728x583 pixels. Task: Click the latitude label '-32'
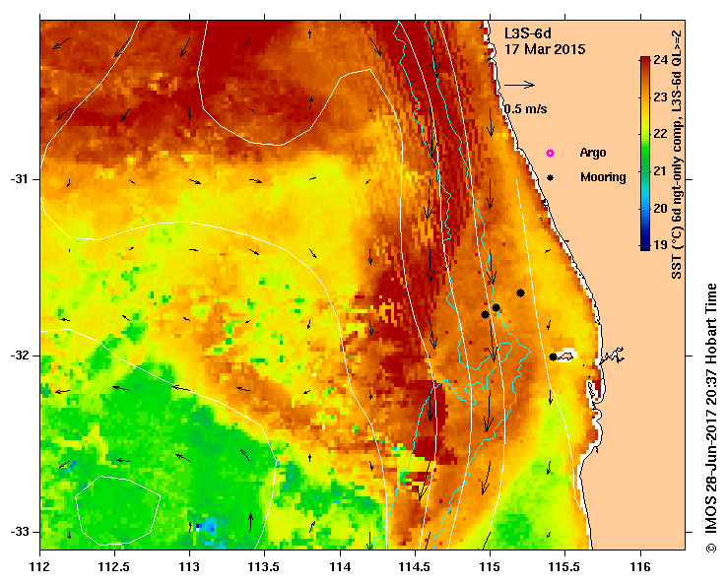[19, 356]
